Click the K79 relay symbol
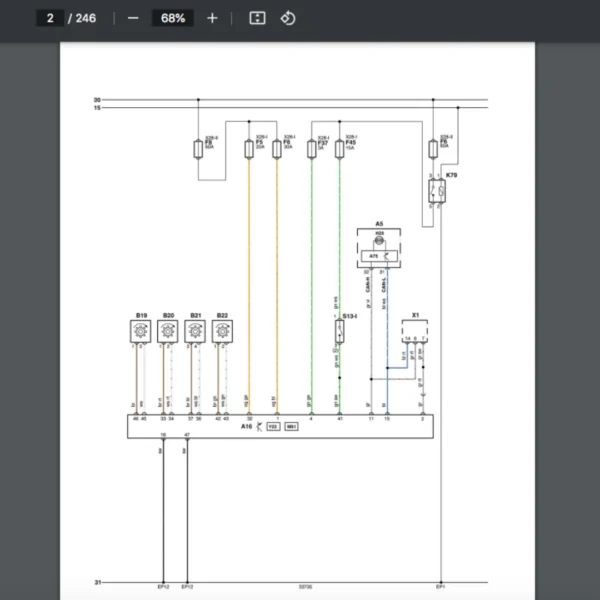This screenshot has height=600, width=600. click(x=437, y=191)
